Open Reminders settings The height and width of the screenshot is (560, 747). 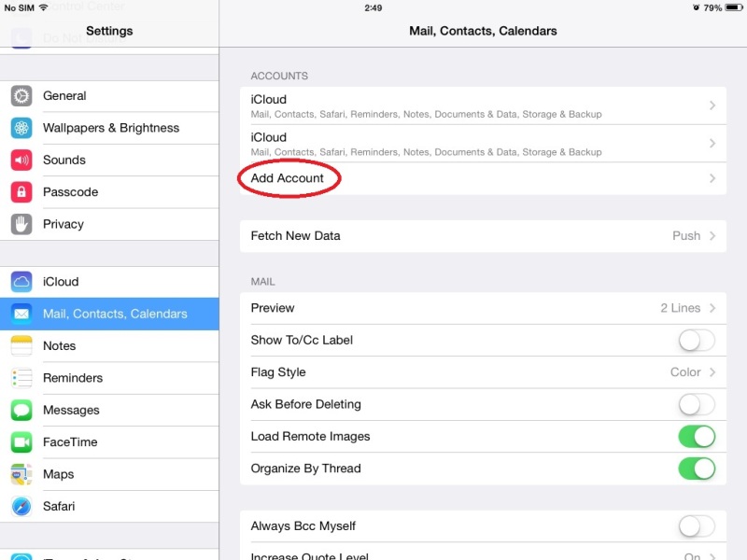109,378
